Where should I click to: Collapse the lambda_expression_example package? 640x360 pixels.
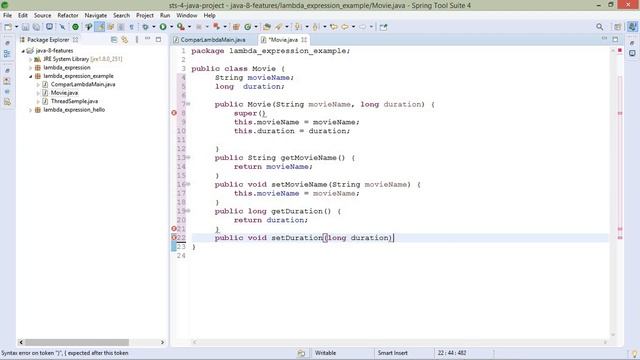pyautogui.click(x=31, y=76)
